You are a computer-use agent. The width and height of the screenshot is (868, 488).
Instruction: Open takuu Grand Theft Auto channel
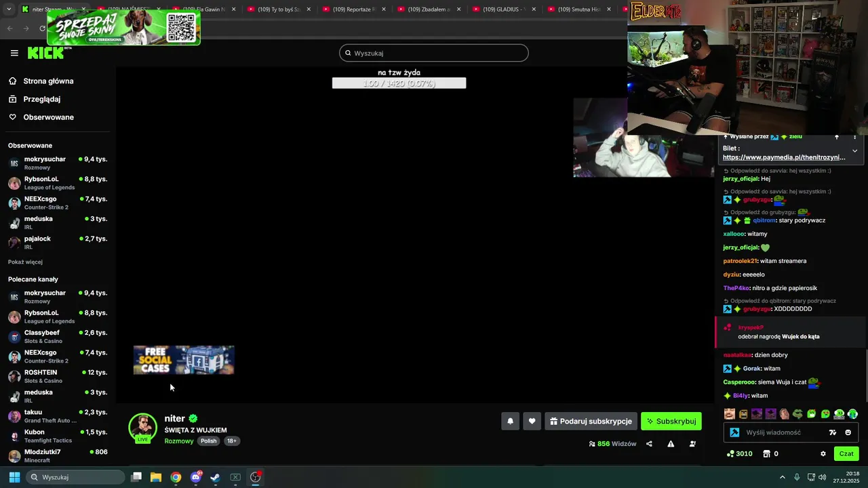58,416
